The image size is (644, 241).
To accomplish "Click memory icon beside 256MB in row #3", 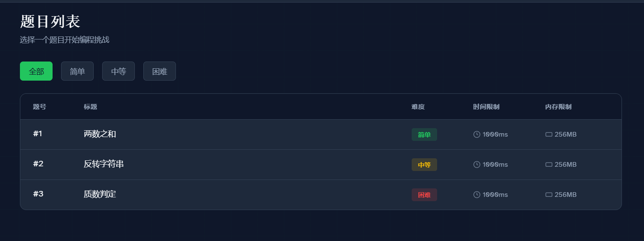I will tap(549, 195).
